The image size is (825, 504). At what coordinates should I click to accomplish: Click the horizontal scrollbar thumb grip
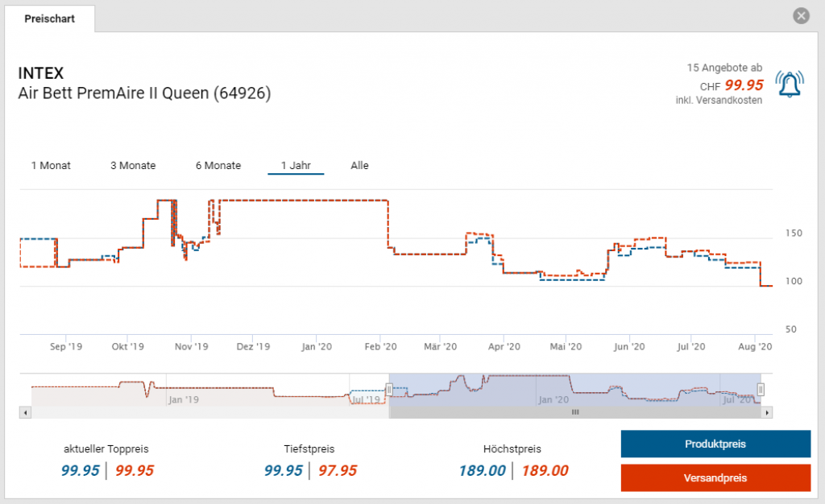tap(575, 412)
